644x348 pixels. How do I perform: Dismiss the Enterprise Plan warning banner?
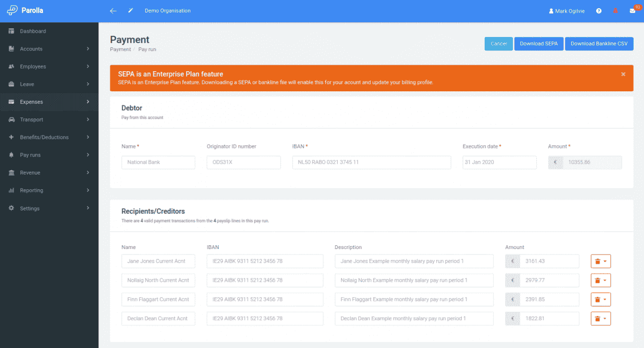623,74
